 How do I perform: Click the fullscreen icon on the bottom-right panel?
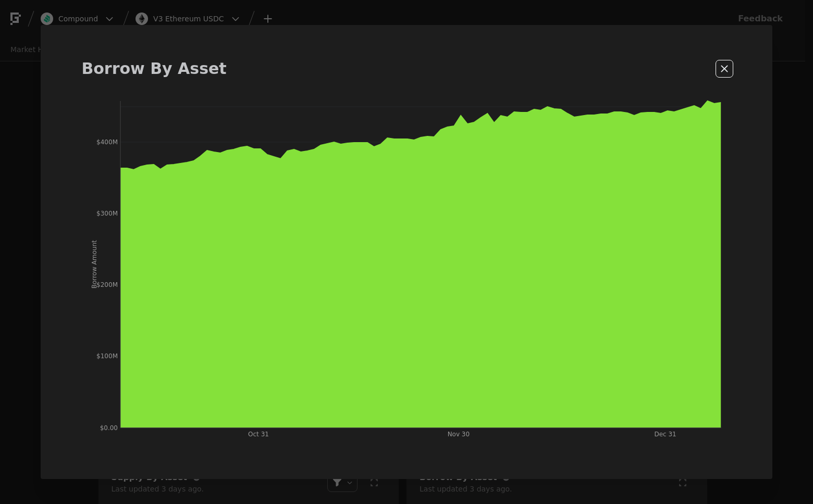tap(683, 483)
